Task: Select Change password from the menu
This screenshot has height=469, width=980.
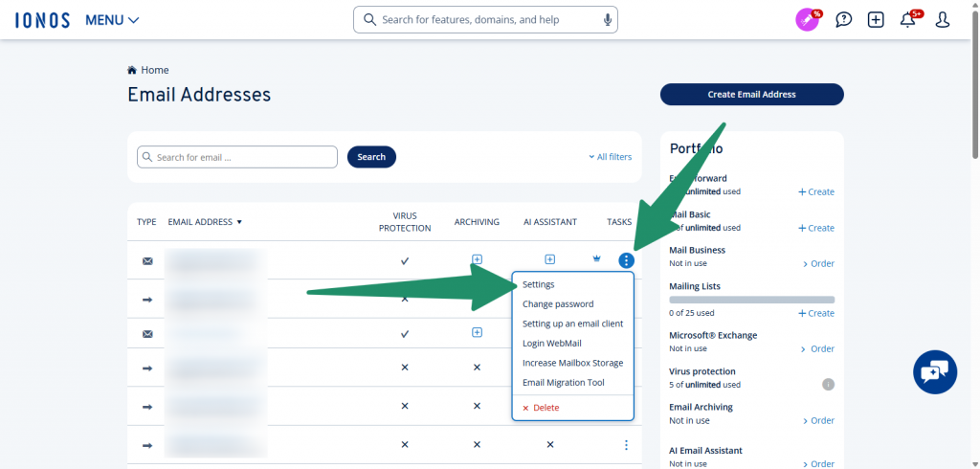Action: [x=558, y=304]
